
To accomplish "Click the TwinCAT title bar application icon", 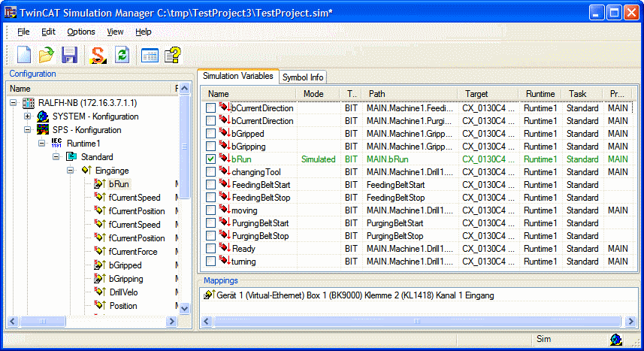I will coord(11,12).
